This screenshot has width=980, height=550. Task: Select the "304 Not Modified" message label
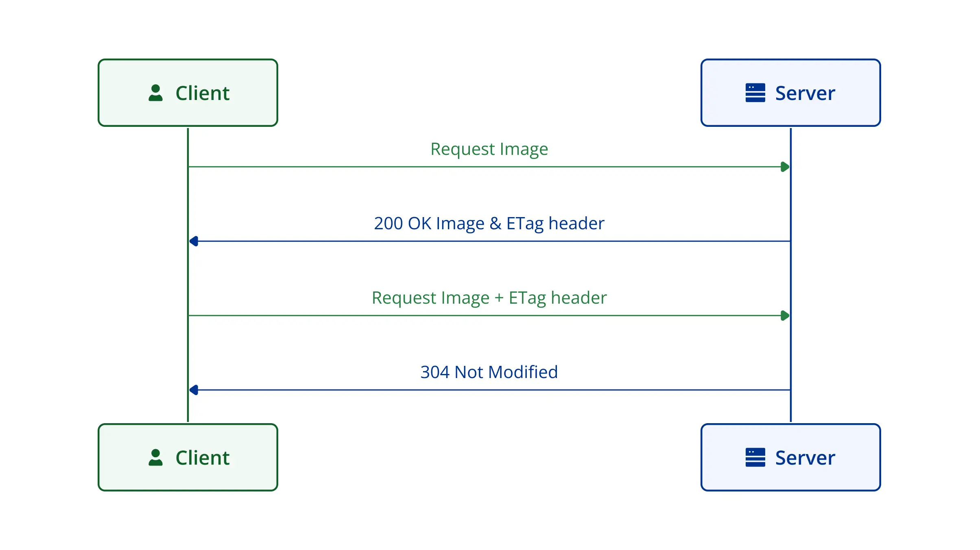coord(489,372)
